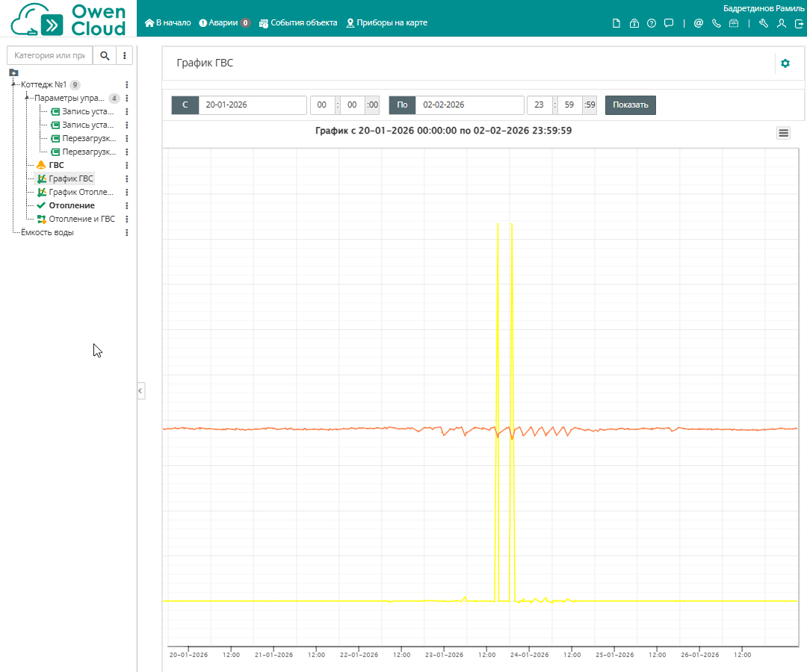The height and width of the screenshot is (672, 807).
Task: Click the logout icon in header
Action: point(799,23)
